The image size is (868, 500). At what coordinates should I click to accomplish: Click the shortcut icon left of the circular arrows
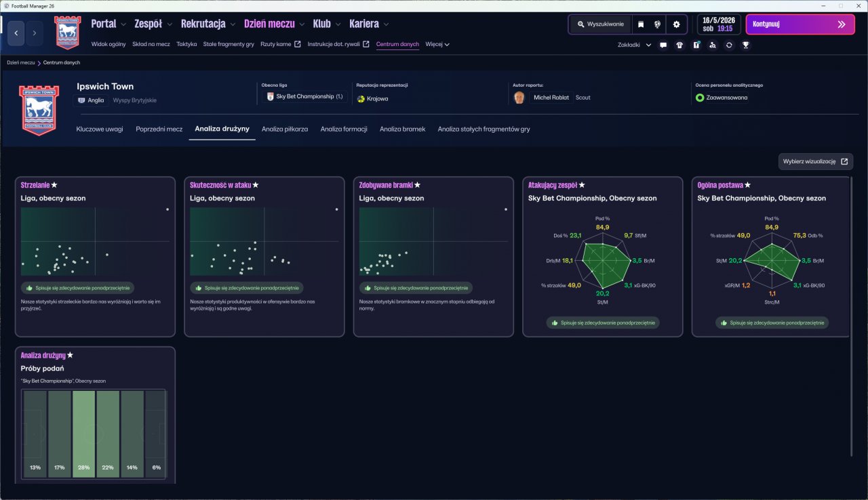click(712, 45)
